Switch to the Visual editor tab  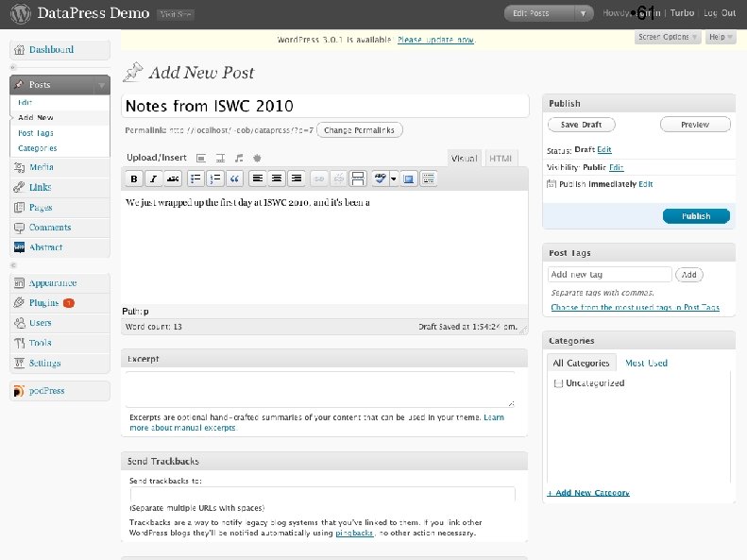pos(464,159)
